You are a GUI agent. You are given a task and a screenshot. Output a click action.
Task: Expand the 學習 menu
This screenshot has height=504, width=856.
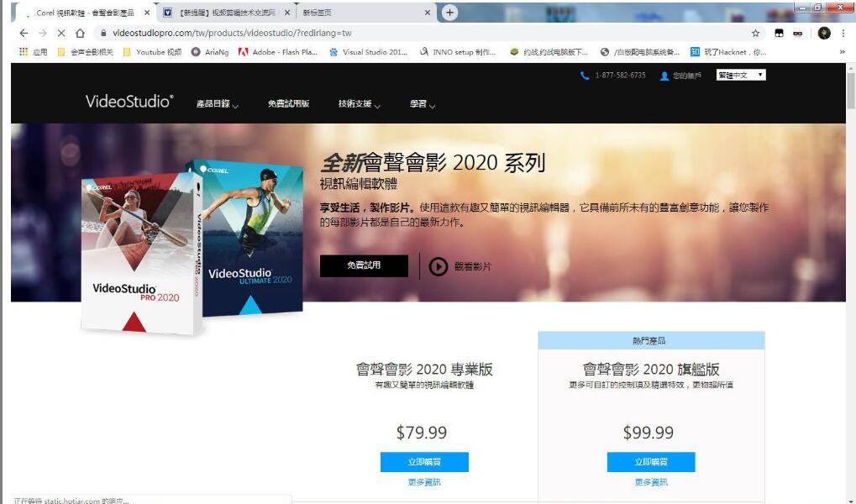click(x=423, y=104)
